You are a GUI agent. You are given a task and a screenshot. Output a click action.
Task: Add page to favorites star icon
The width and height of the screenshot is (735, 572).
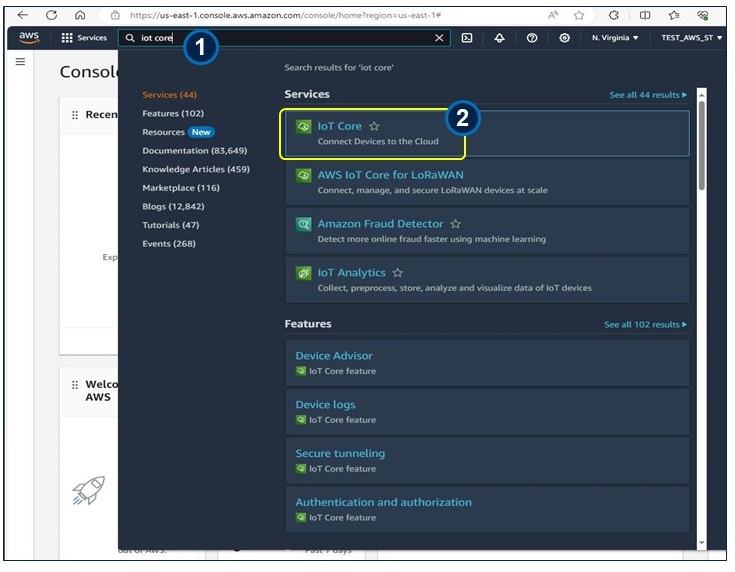[579, 15]
